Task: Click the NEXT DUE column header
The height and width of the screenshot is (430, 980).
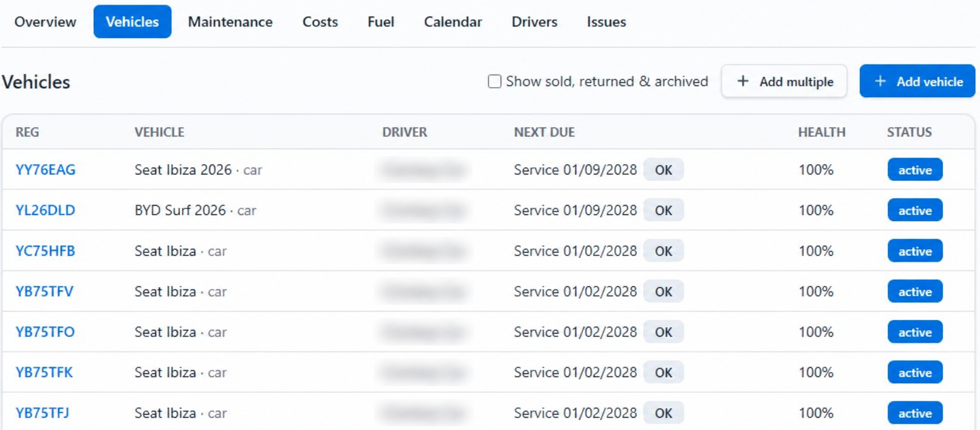Action: pyautogui.click(x=544, y=132)
